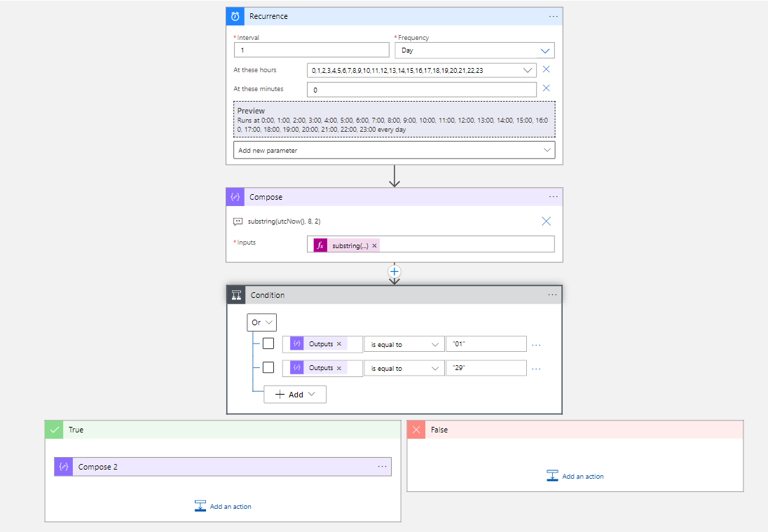Click the Add button in the Condition
This screenshot has width=768, height=532.
coord(294,394)
